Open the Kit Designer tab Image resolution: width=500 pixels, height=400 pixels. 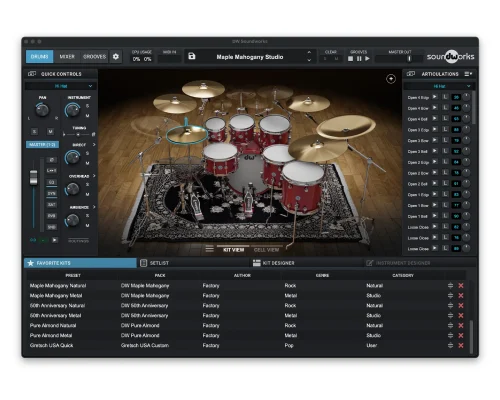click(x=307, y=263)
